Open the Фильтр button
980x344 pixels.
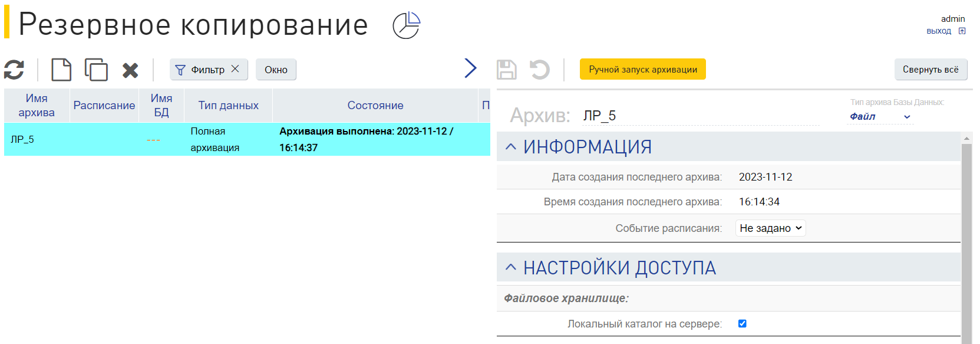[x=209, y=70]
